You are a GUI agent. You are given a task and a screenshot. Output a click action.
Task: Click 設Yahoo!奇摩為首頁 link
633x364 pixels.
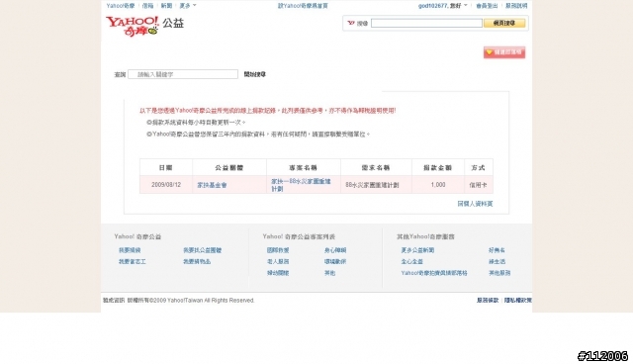pos(303,6)
